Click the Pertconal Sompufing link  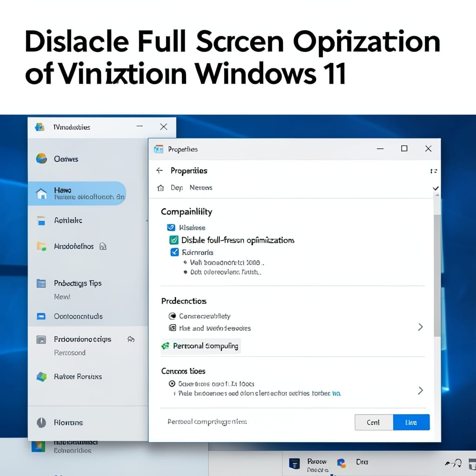tap(205, 346)
